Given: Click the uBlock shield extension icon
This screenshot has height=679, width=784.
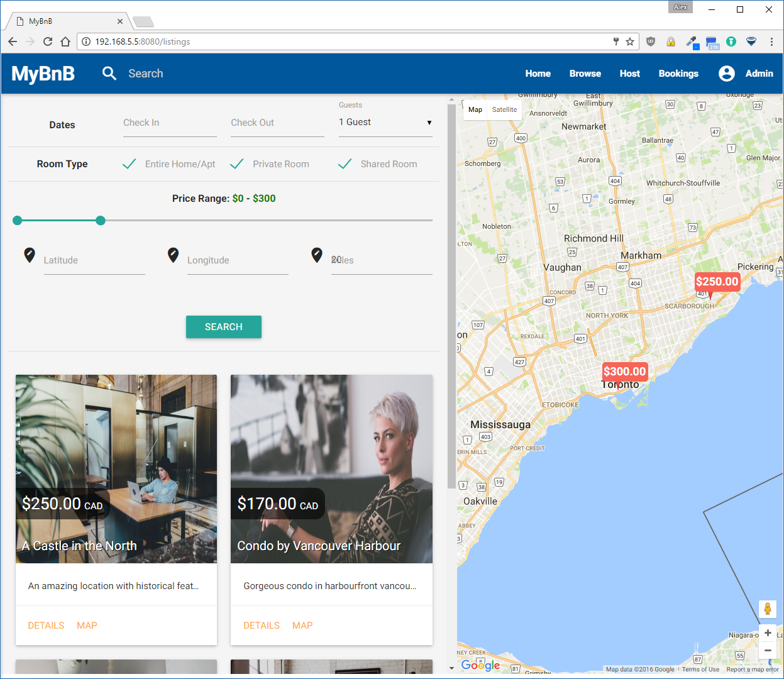Looking at the screenshot, I should tap(651, 41).
